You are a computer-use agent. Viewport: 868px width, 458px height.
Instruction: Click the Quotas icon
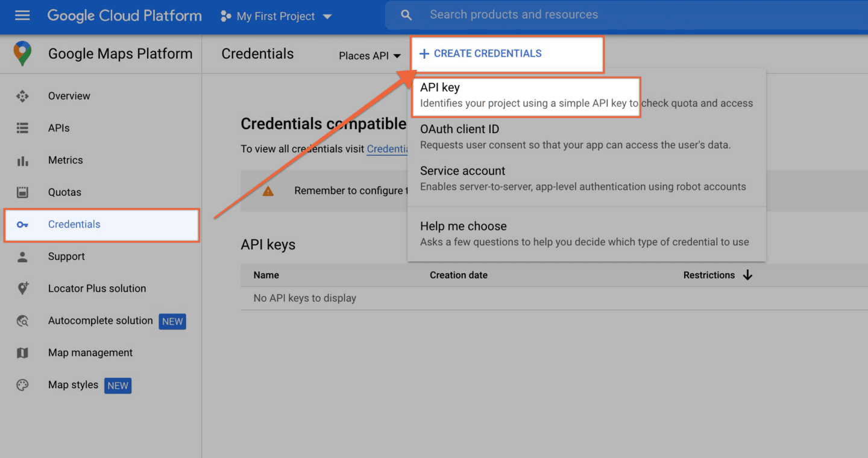point(22,192)
